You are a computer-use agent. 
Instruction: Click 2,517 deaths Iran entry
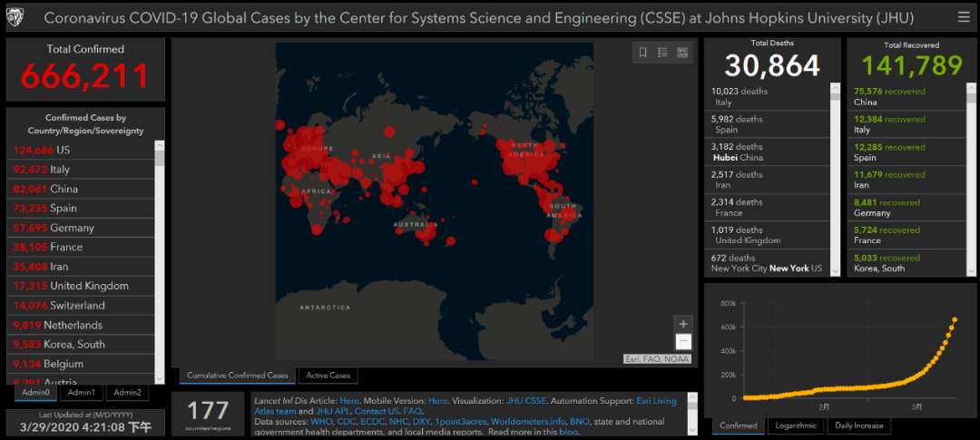tap(767, 180)
